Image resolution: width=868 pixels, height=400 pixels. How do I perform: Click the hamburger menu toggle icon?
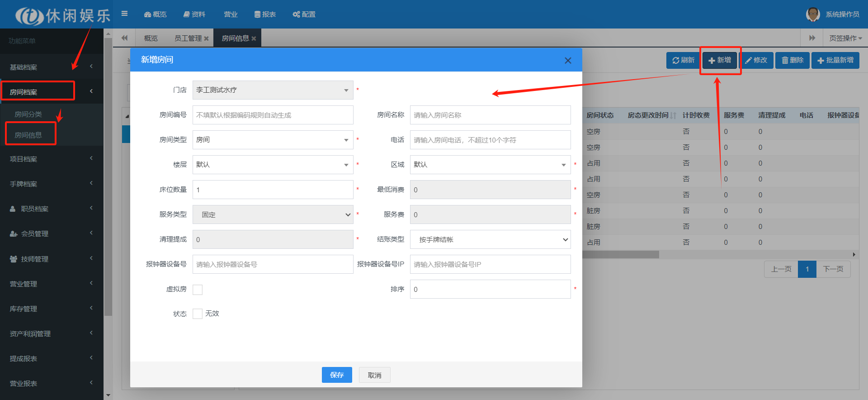tap(124, 14)
